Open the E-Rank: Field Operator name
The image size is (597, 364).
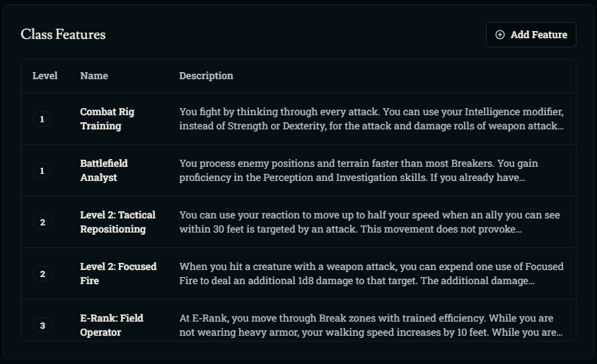(112, 325)
